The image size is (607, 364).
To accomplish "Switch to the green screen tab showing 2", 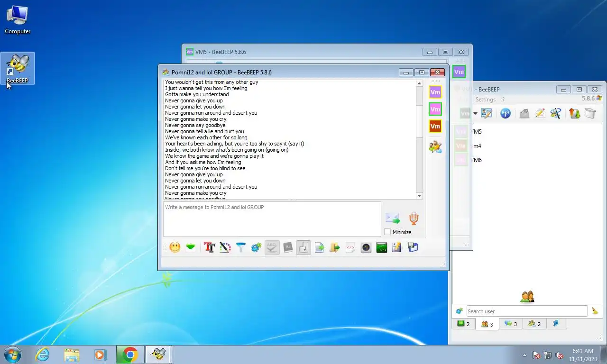I will pos(463,324).
